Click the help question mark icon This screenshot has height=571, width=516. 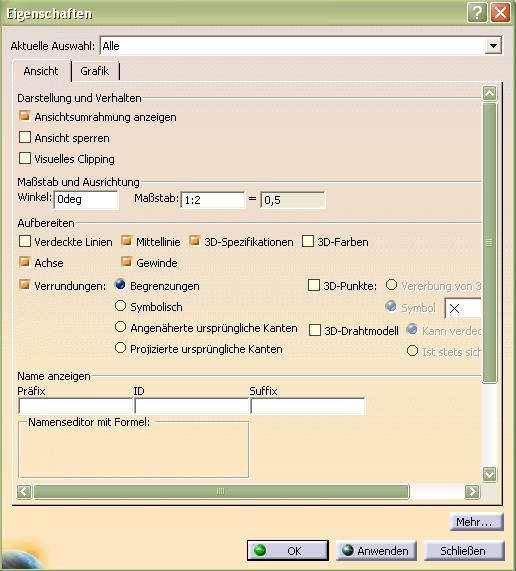point(477,13)
